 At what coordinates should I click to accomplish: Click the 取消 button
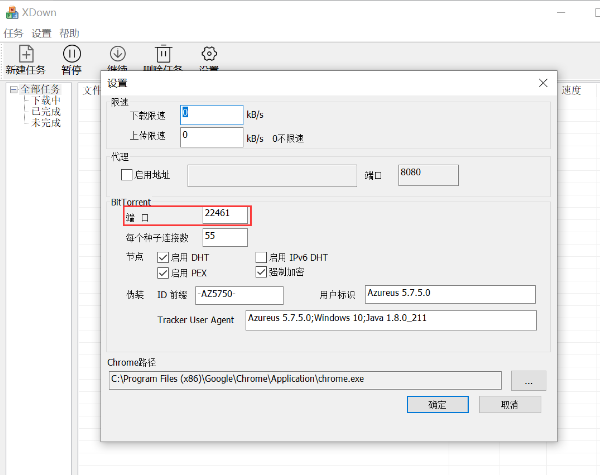[509, 404]
